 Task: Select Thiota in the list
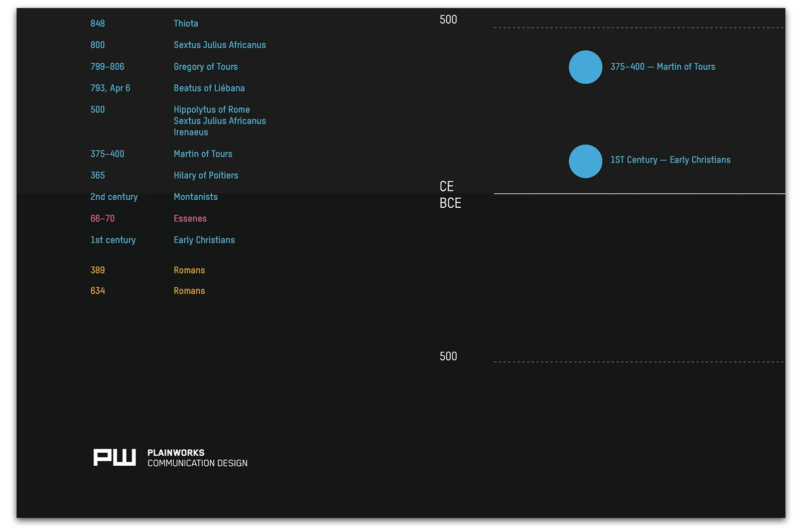186,24
